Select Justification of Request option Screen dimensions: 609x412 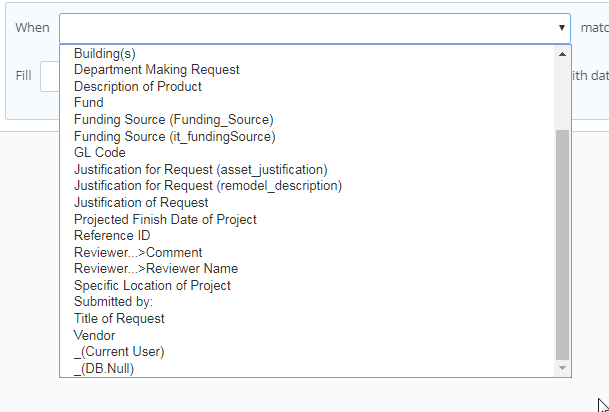tap(141, 203)
